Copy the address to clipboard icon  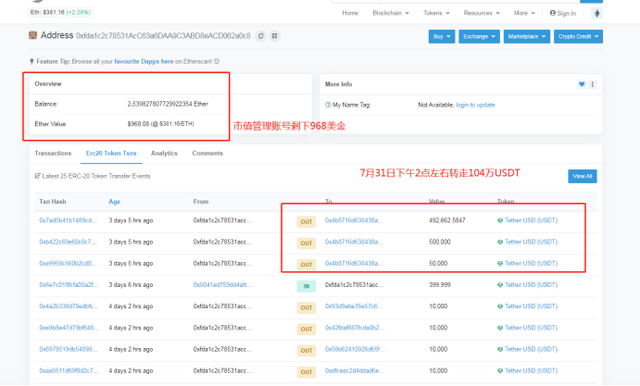(261, 36)
